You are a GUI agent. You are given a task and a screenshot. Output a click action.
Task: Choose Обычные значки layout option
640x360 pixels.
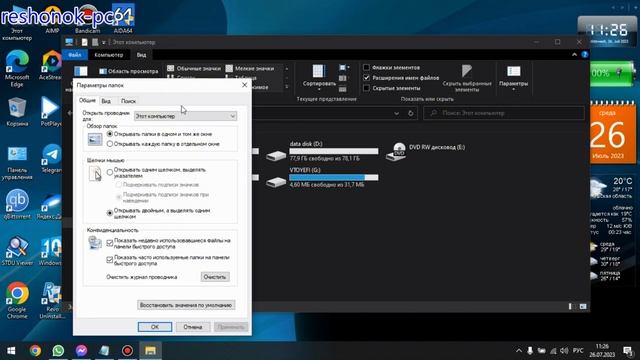coord(194,68)
